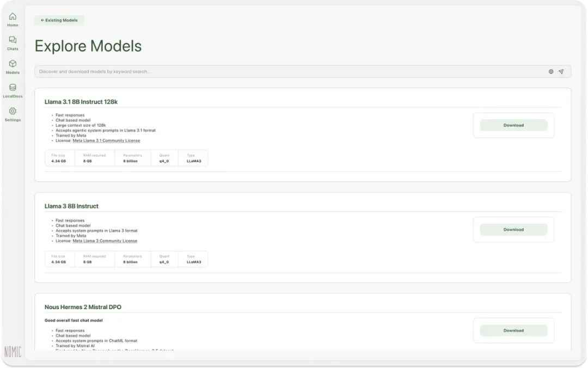Open the Settings gear icon
This screenshot has width=588, height=368.
click(x=13, y=111)
